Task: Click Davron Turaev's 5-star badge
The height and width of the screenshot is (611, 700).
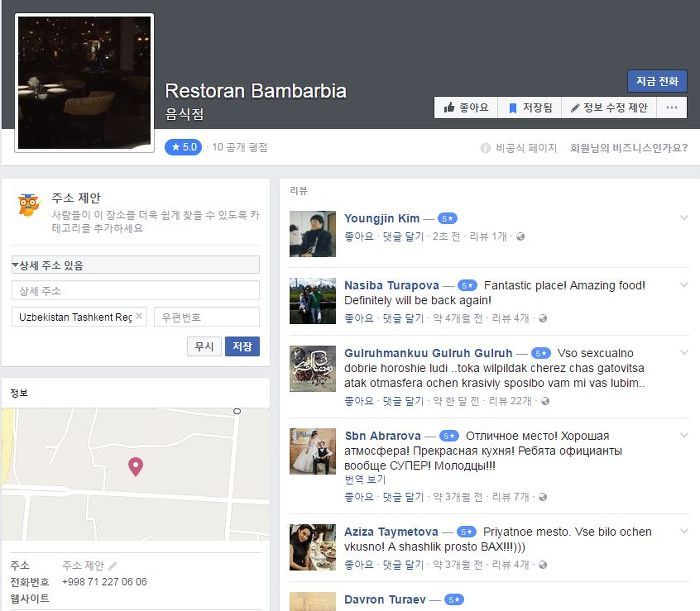Action: tap(454, 600)
